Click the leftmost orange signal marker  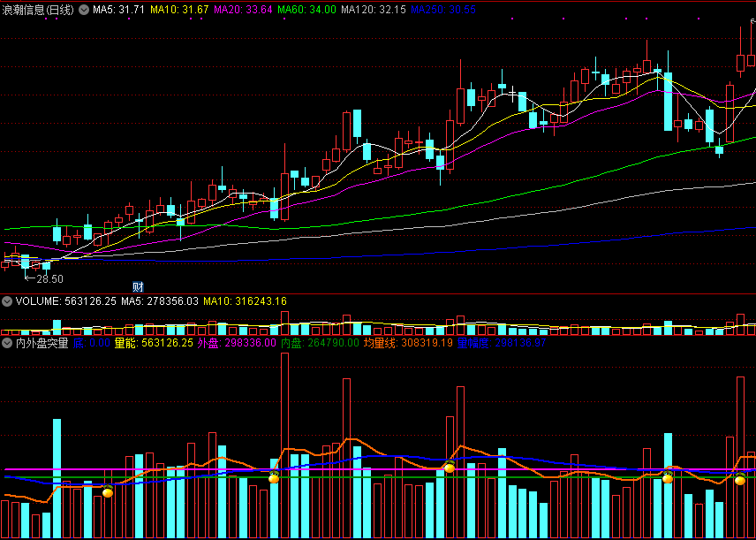pos(108,491)
